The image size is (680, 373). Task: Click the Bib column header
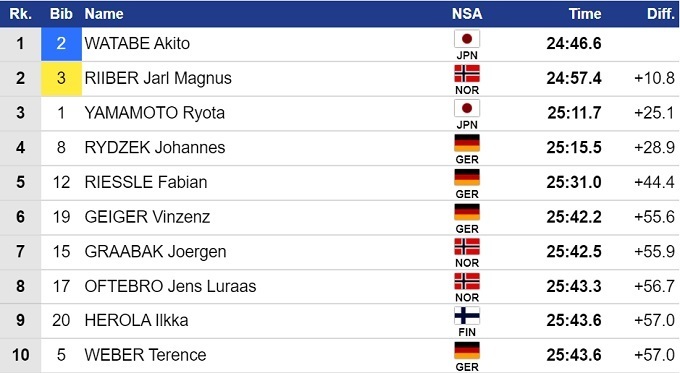(x=61, y=14)
